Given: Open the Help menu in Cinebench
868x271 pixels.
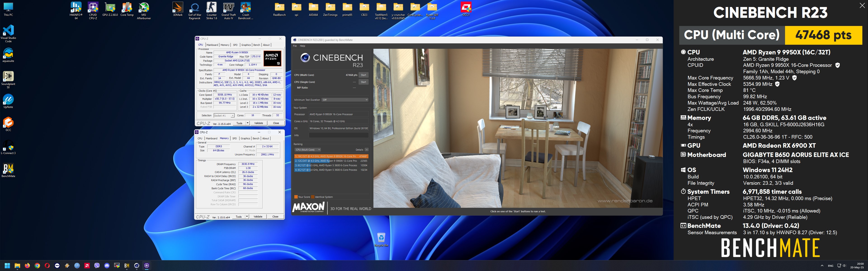Looking at the screenshot, I should [x=303, y=46].
